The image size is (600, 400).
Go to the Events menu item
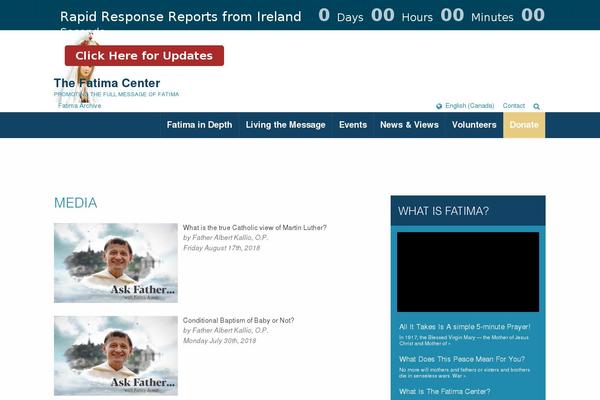[353, 125]
